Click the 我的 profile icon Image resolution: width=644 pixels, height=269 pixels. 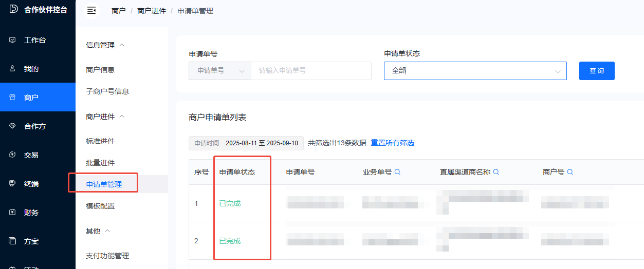12,69
